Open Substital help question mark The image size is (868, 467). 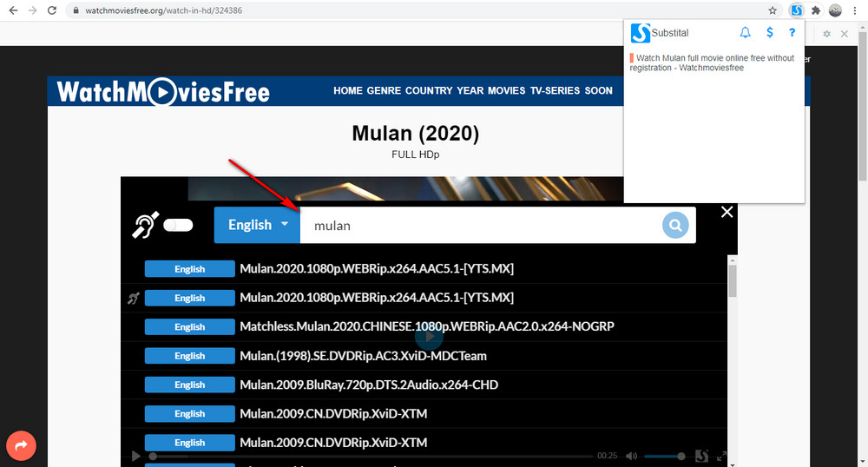(792, 33)
